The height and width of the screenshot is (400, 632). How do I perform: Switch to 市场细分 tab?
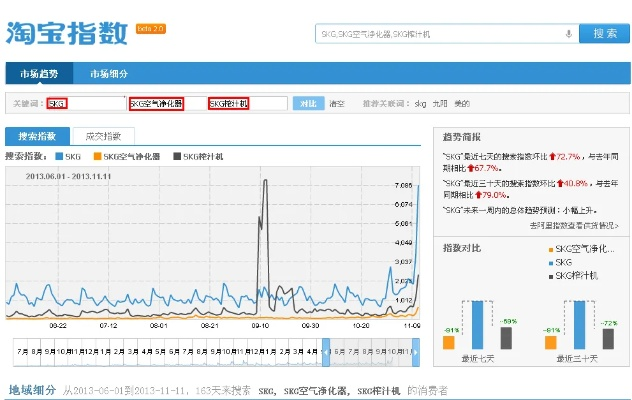click(108, 74)
